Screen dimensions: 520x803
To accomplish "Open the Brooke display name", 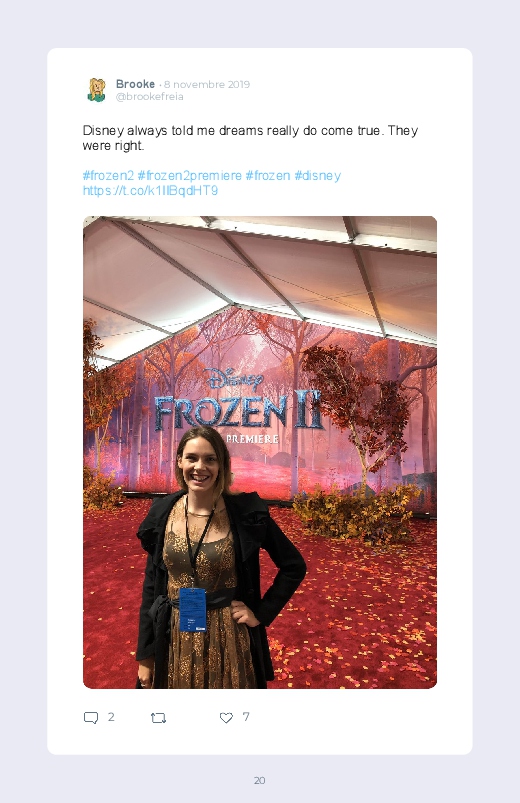I will point(135,83).
